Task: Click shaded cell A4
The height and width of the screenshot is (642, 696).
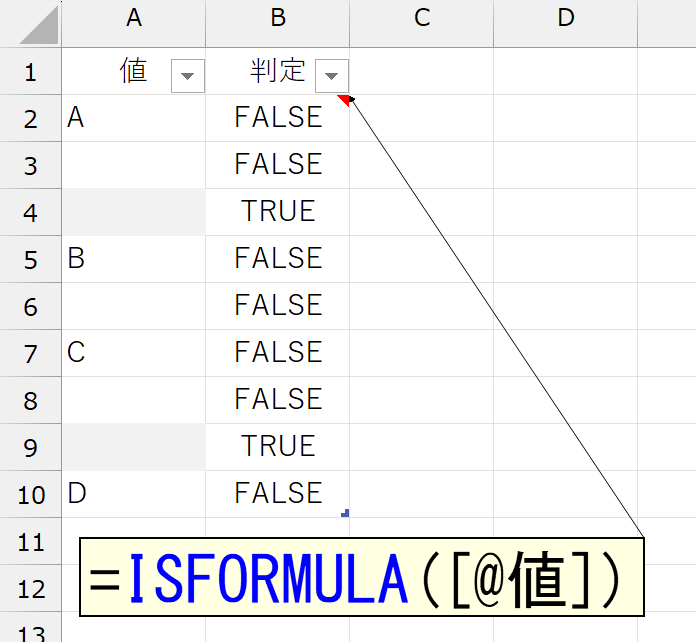Action: coord(134,213)
